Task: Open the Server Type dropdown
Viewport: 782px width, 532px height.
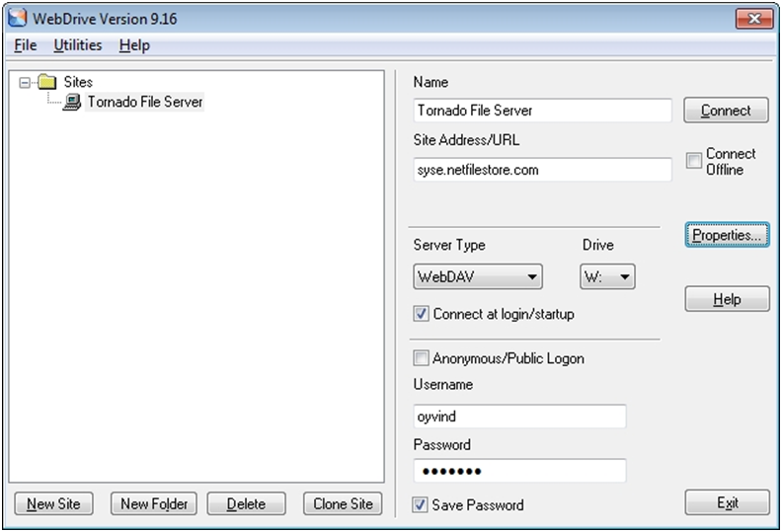Action: 477,276
